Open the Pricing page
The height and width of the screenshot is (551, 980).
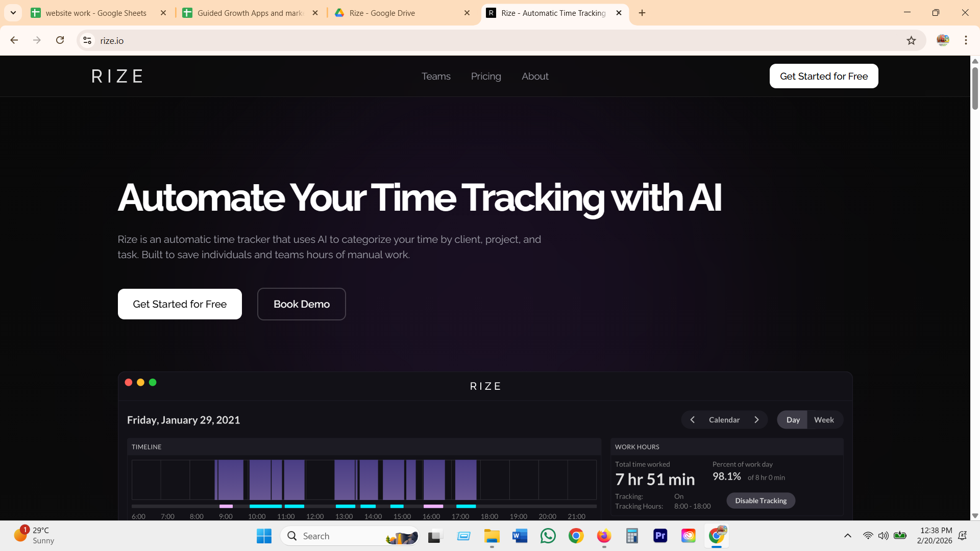coord(486,76)
